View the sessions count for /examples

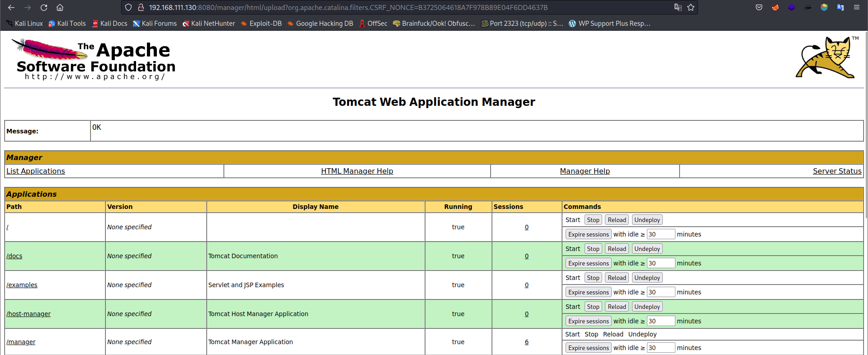click(527, 285)
